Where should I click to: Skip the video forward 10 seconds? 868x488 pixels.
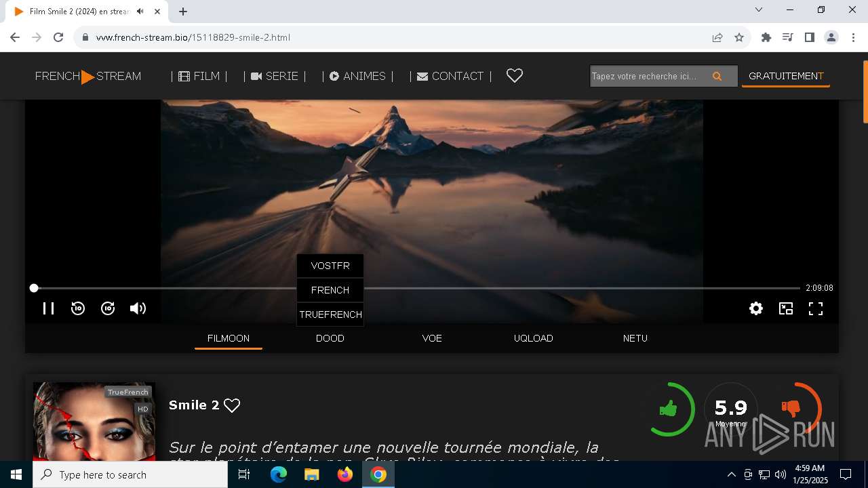point(108,308)
